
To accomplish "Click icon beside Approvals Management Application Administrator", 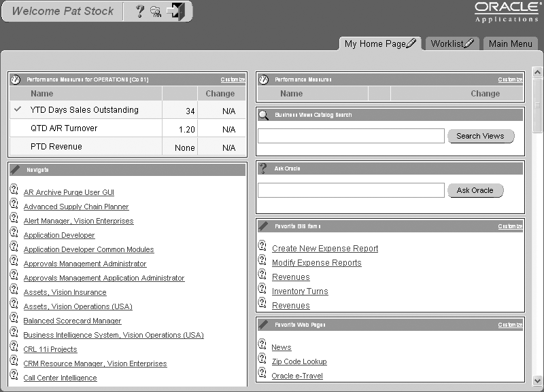I will (14, 275).
